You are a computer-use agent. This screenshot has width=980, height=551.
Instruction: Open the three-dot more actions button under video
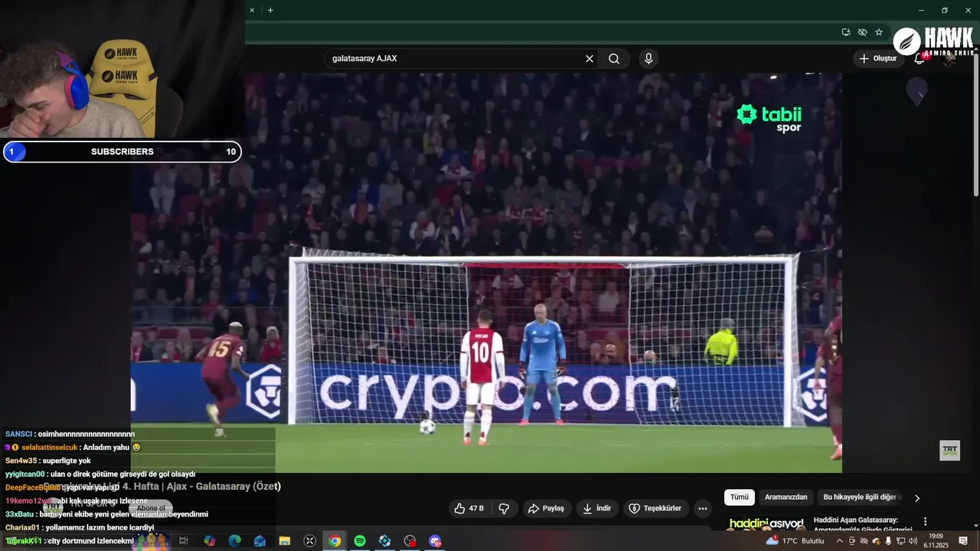coord(703,508)
